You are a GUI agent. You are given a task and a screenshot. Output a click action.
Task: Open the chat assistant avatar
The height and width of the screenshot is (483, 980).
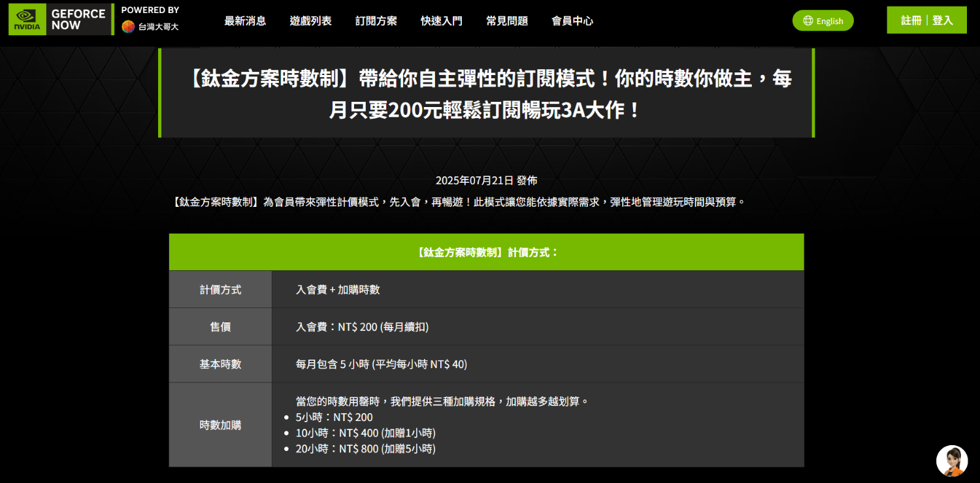(952, 461)
